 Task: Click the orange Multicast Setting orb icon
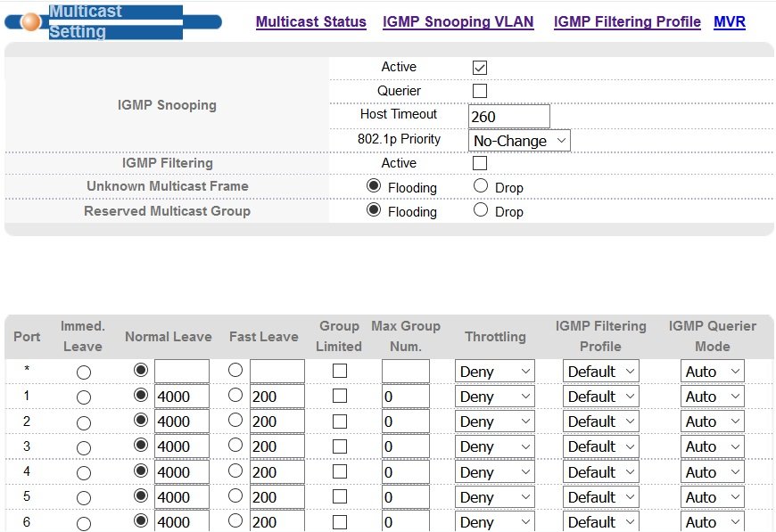tap(30, 21)
